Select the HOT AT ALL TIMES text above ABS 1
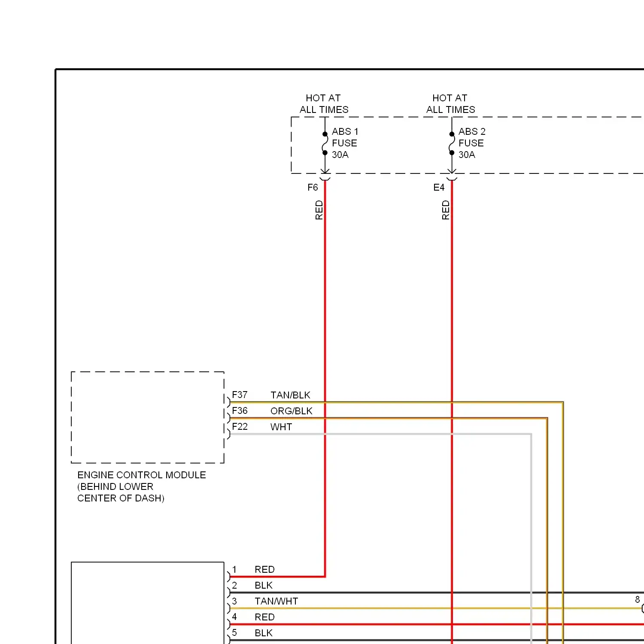The width and height of the screenshot is (644, 644). tap(324, 104)
